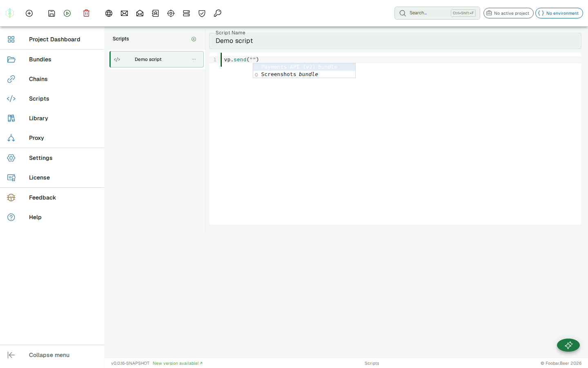
Task: Select Demo script in scripts list
Action: point(156,59)
